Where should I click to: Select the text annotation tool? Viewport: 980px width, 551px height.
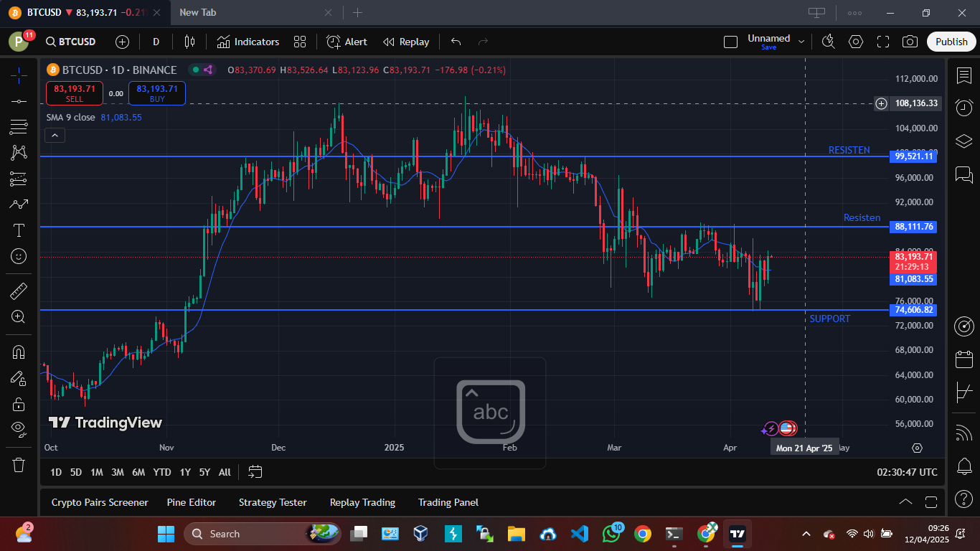(x=19, y=230)
